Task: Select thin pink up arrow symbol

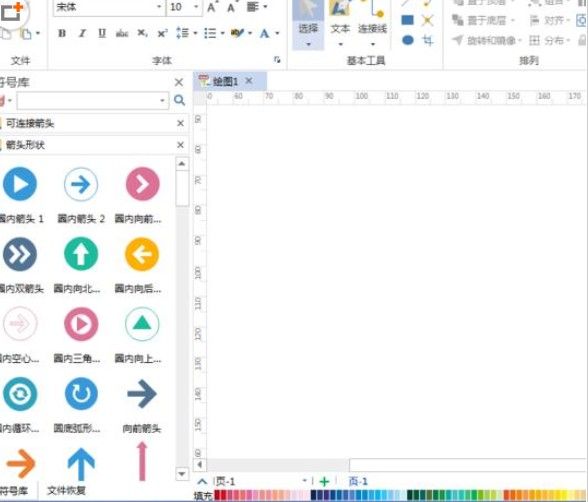Action: (142, 462)
